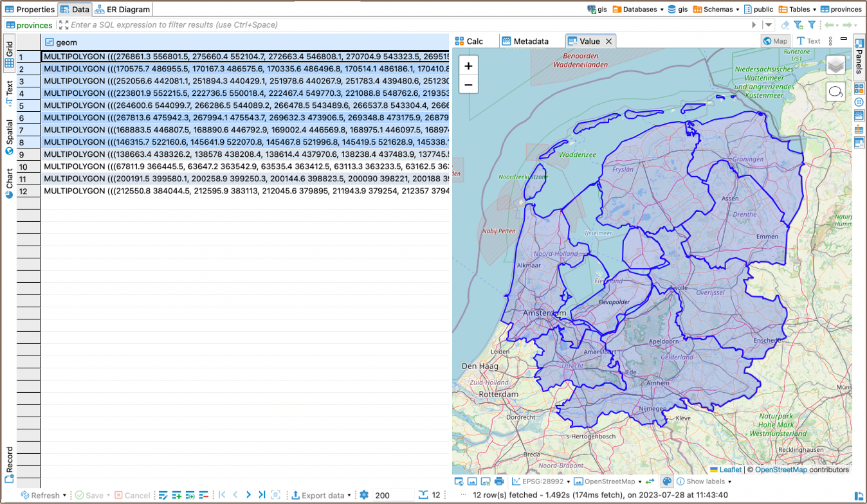Expand the OpenStreetMap tile source dropdown
Image resolution: width=867 pixels, height=504 pixels.
tap(608, 482)
